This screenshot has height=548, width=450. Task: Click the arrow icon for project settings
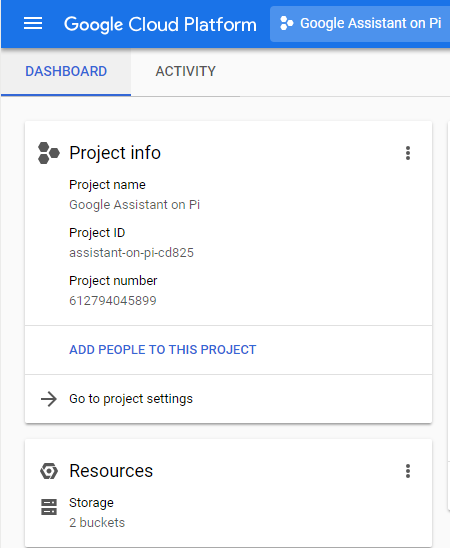point(49,399)
